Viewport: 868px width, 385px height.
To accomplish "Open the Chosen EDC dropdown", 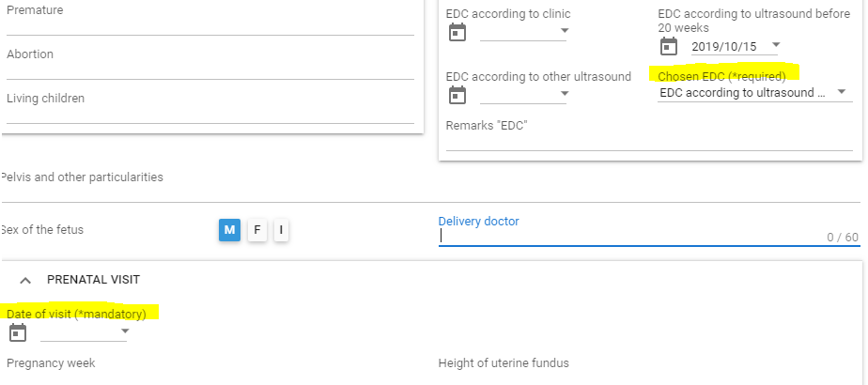I will click(755, 93).
